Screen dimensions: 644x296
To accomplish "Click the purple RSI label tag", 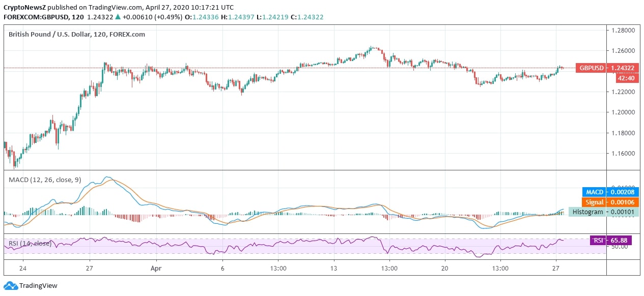I will pyautogui.click(x=599, y=240).
